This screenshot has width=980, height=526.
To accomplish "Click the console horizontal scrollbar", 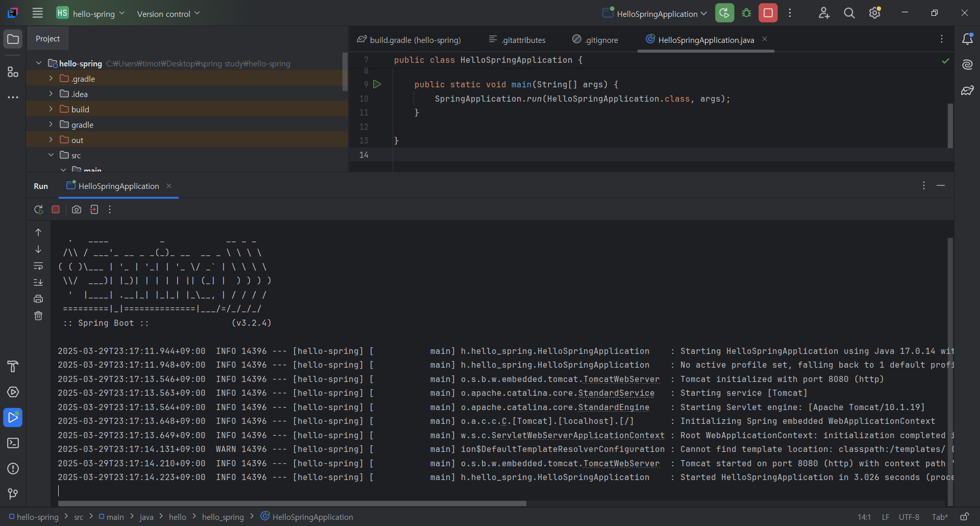I will click(x=292, y=504).
